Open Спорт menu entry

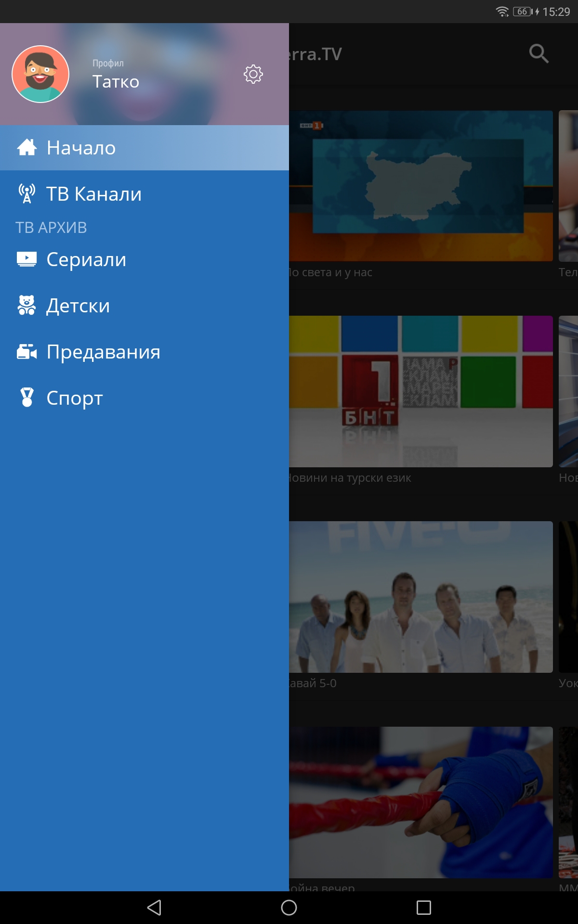(144, 398)
